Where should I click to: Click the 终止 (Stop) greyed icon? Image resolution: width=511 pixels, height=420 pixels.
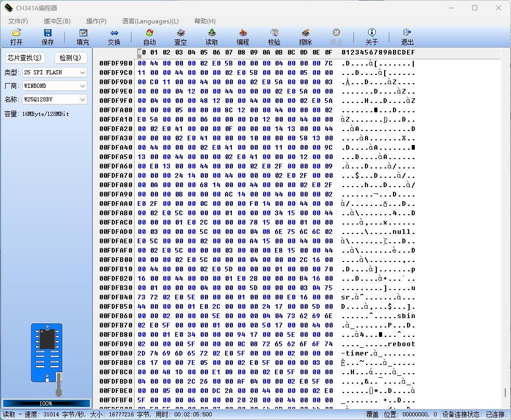pos(336,33)
